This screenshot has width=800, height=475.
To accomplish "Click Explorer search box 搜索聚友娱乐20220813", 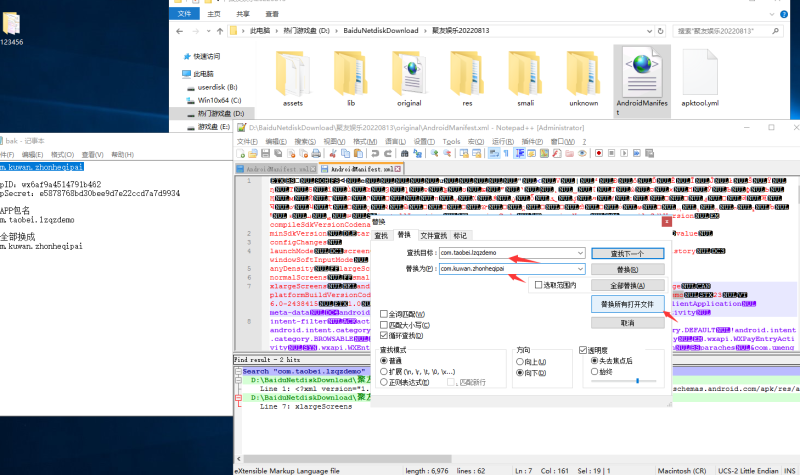I will pos(726,31).
